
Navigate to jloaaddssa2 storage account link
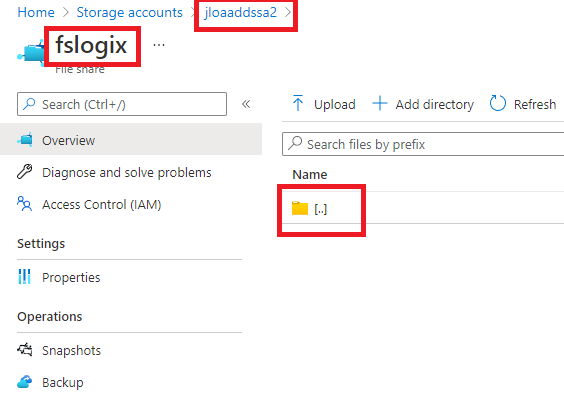241,12
